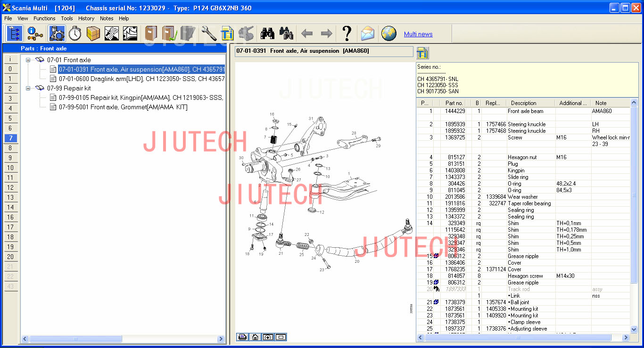The width and height of the screenshot is (644, 348).
Task: Open the info network toolbar icon
Action: [x=35, y=33]
